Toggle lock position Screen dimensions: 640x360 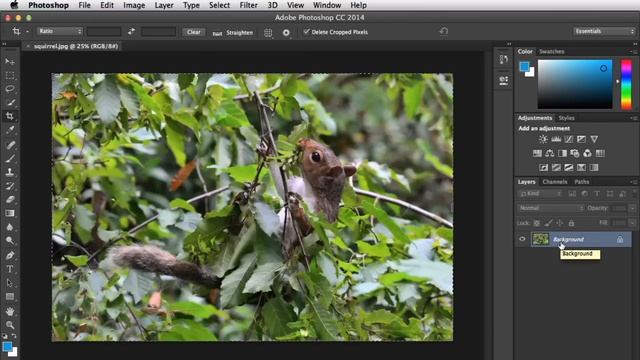pyautogui.click(x=560, y=223)
